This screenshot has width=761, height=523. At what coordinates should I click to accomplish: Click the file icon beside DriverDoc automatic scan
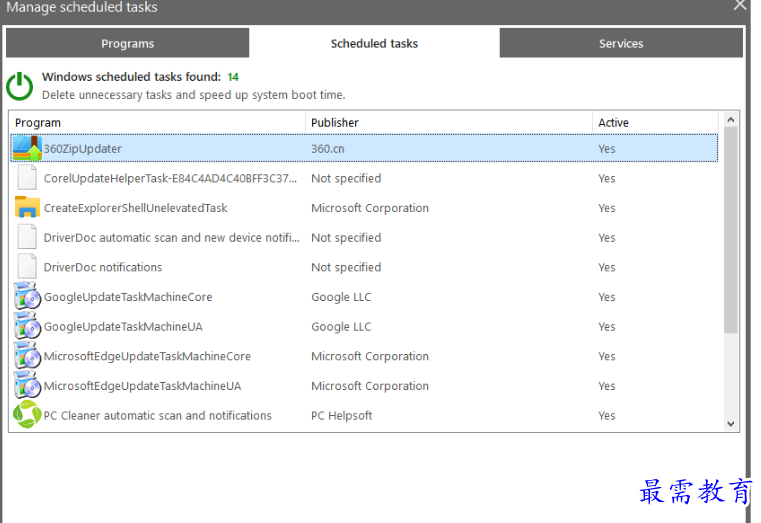pyautogui.click(x=27, y=237)
